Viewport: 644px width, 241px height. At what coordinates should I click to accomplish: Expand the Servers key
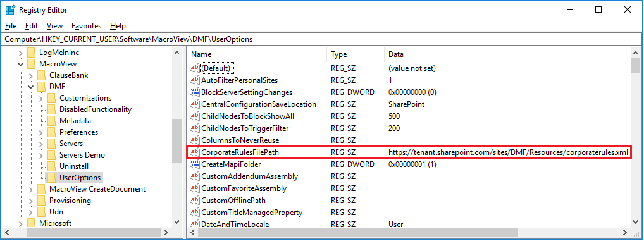pos(40,144)
